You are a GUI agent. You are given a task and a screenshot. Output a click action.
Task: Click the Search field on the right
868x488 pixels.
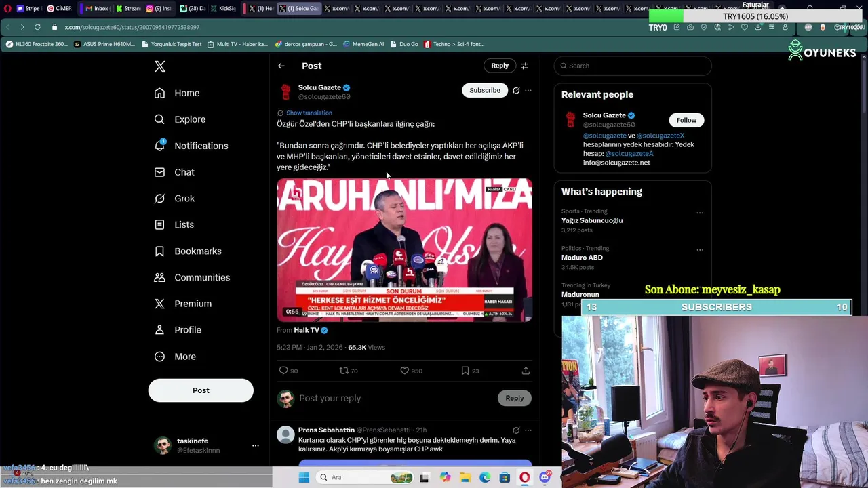[x=633, y=66]
